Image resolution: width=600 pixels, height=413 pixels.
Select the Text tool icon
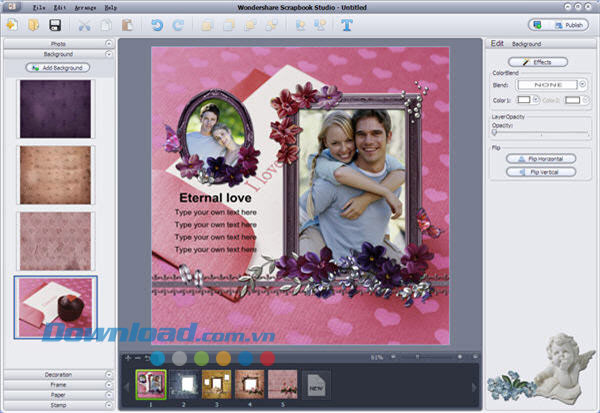pyautogui.click(x=347, y=25)
